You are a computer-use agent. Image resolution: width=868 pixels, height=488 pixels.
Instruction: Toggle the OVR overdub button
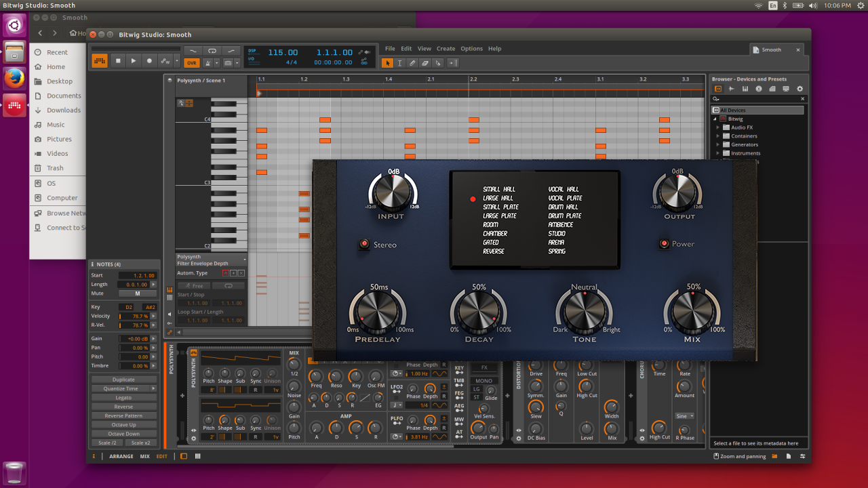click(192, 62)
